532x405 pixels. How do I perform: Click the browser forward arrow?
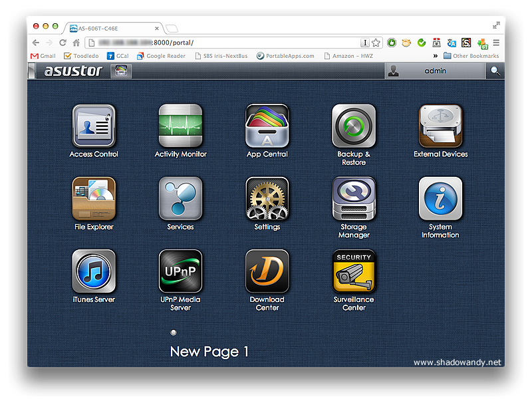coord(49,43)
